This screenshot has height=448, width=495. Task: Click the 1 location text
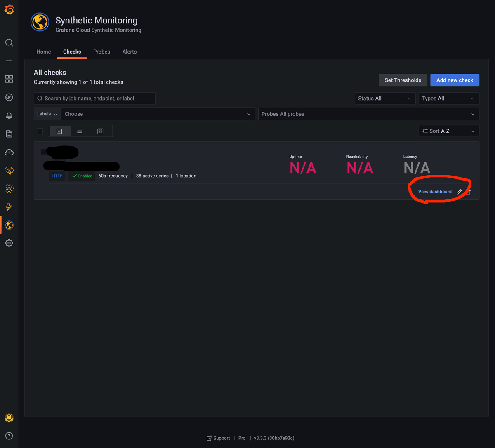[x=186, y=176]
